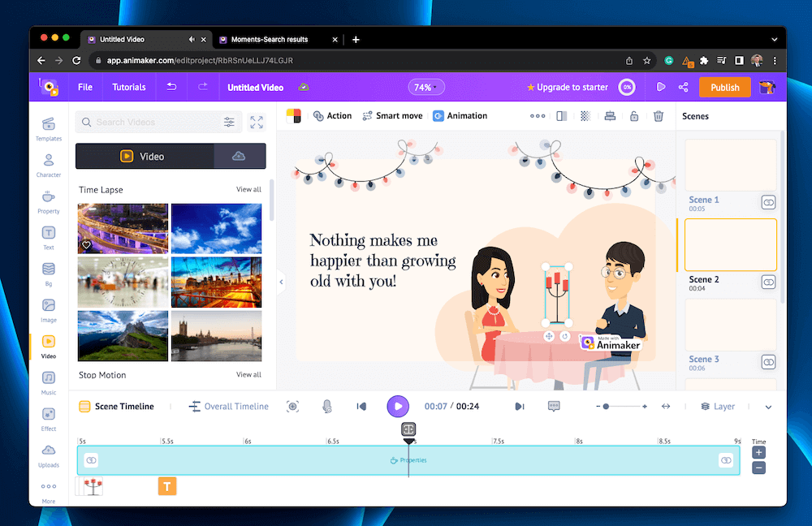Open the Templates panel in sidebar
Screen dimensions: 812x526
pos(49,128)
